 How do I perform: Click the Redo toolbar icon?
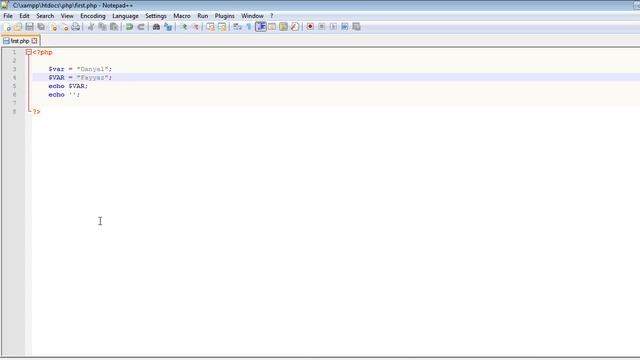point(141,27)
